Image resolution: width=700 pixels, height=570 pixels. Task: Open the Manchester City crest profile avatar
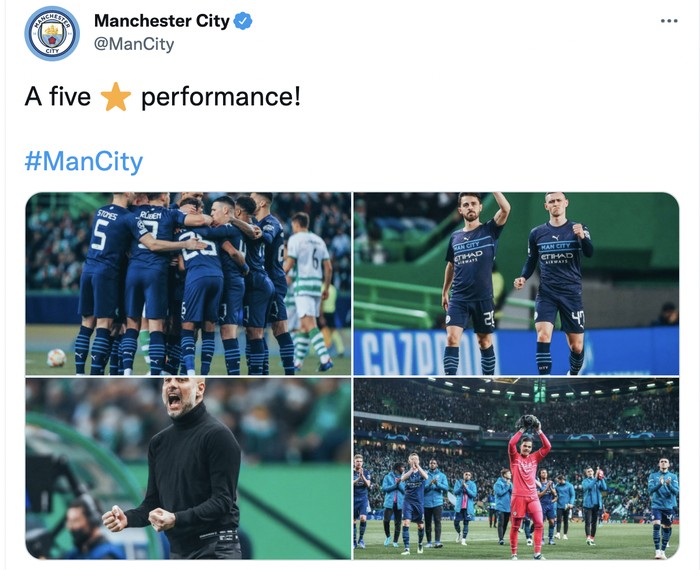point(52,33)
